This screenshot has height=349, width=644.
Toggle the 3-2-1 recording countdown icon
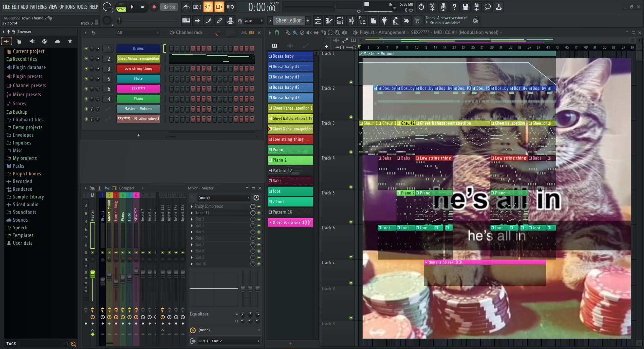[208, 7]
